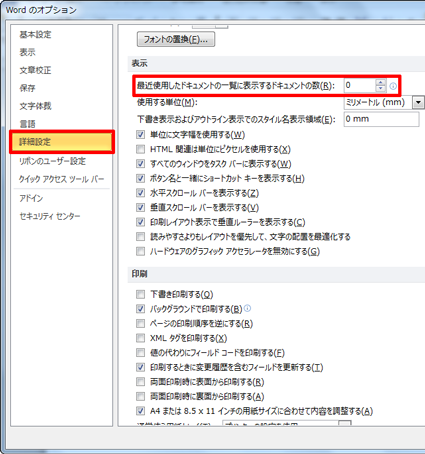Enable 下書き印刷する checkbox
425x454 pixels.
pos(140,294)
